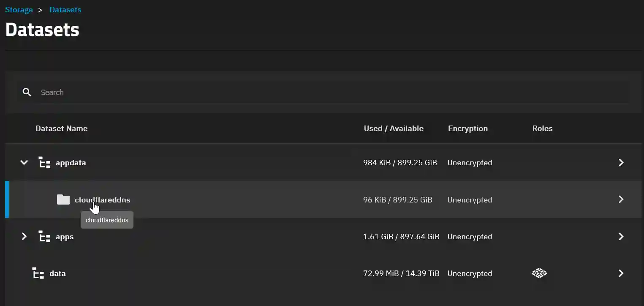Click the Unencrypted label on the appdata row

coord(470,162)
